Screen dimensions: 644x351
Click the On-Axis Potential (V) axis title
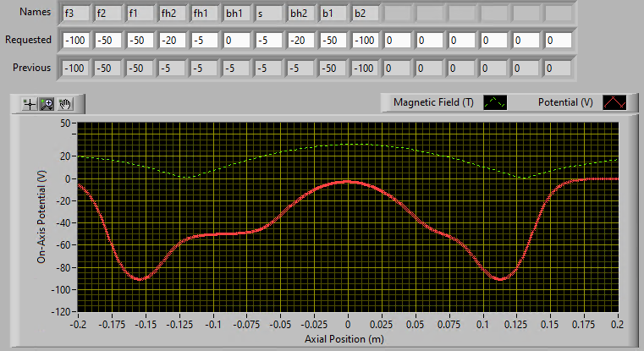tap(41, 217)
